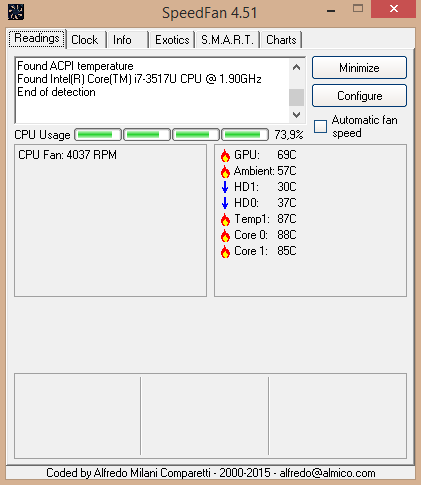Click the log scroll down arrow

click(x=296, y=115)
